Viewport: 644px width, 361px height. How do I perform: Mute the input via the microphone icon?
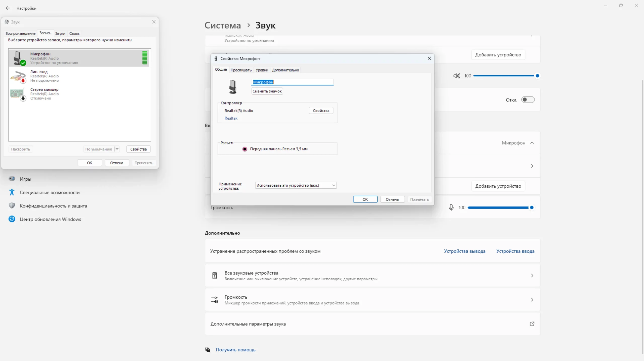click(451, 208)
